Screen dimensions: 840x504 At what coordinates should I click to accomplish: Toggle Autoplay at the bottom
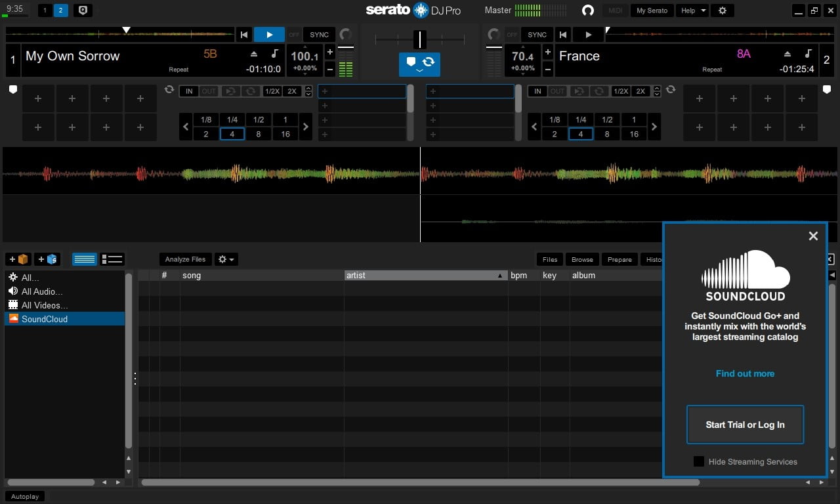coord(25,496)
